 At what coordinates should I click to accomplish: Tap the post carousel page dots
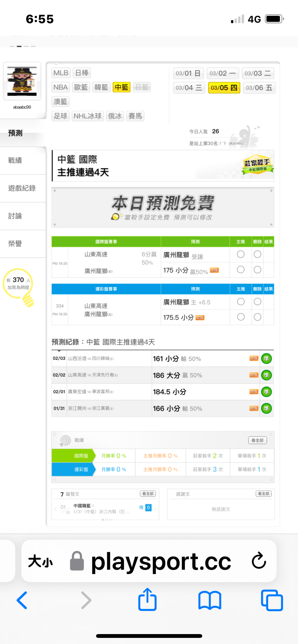(107, 520)
